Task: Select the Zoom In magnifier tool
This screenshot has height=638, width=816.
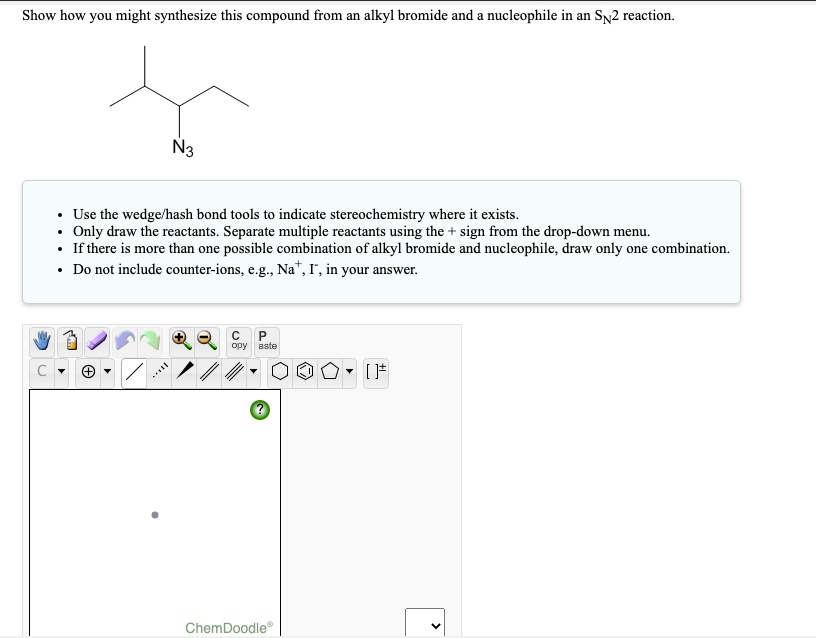Action: [x=180, y=343]
